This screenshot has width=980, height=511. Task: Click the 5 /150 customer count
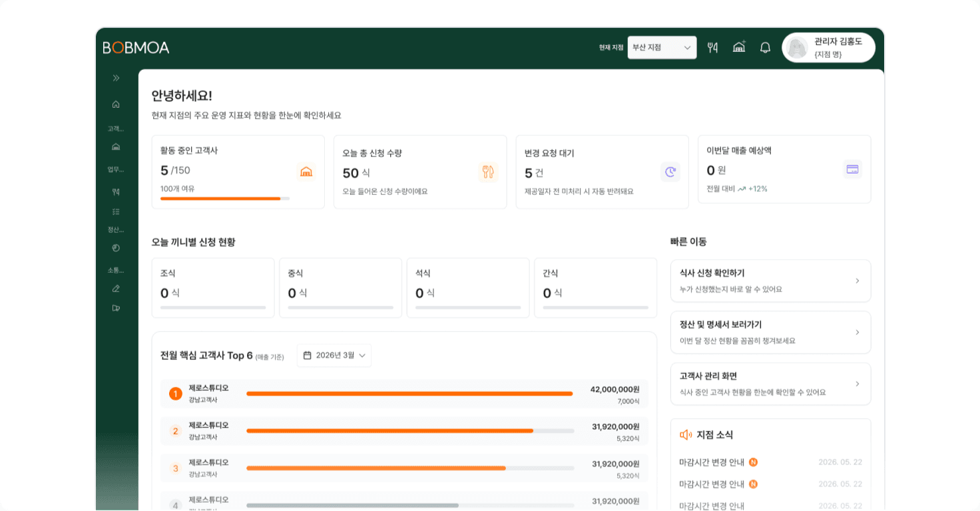click(x=175, y=170)
